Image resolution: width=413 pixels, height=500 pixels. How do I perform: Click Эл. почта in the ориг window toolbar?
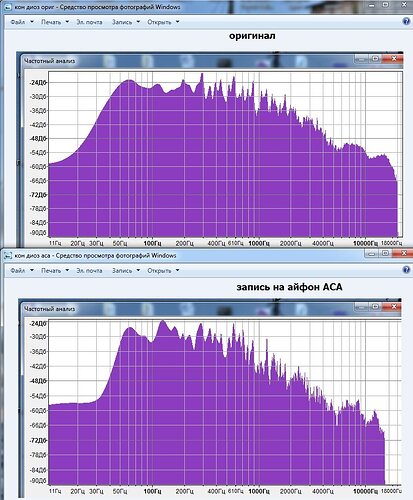click(89, 22)
